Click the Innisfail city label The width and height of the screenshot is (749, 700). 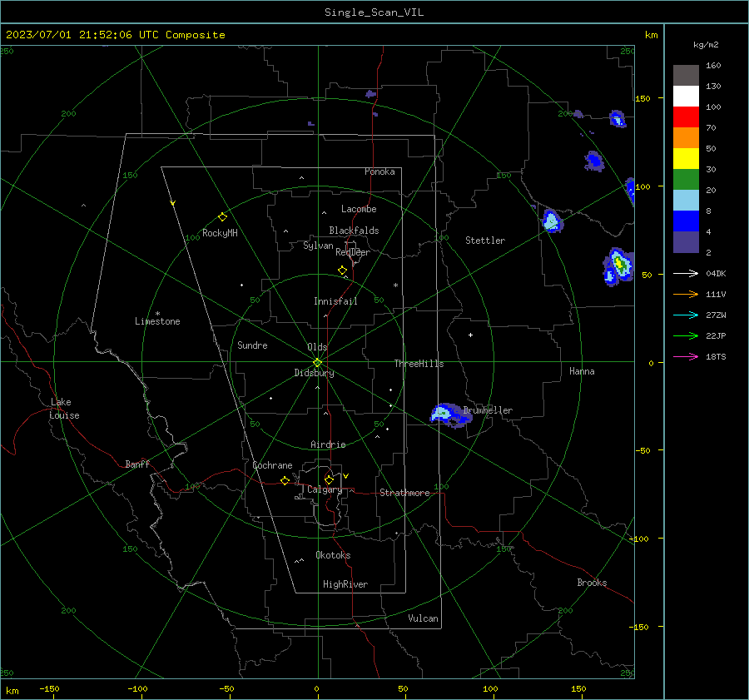point(335,301)
